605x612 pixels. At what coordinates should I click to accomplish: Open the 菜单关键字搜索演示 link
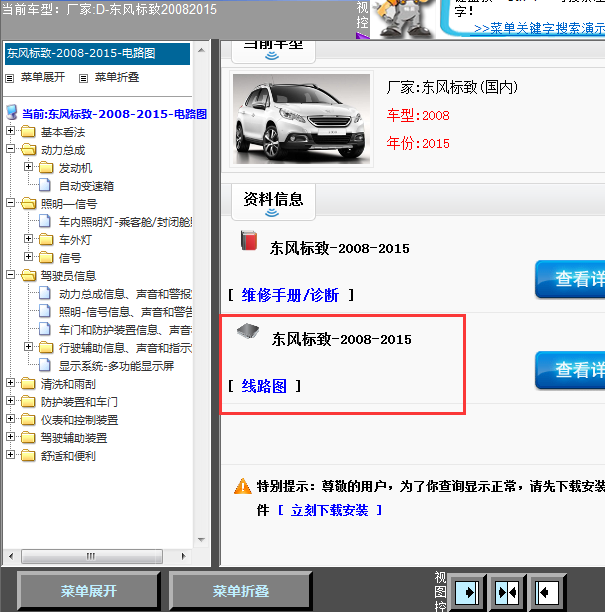click(539, 28)
